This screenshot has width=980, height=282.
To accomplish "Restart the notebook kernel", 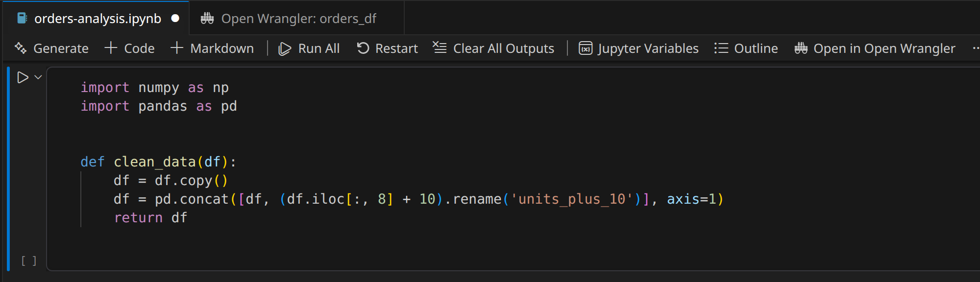I will point(387,48).
